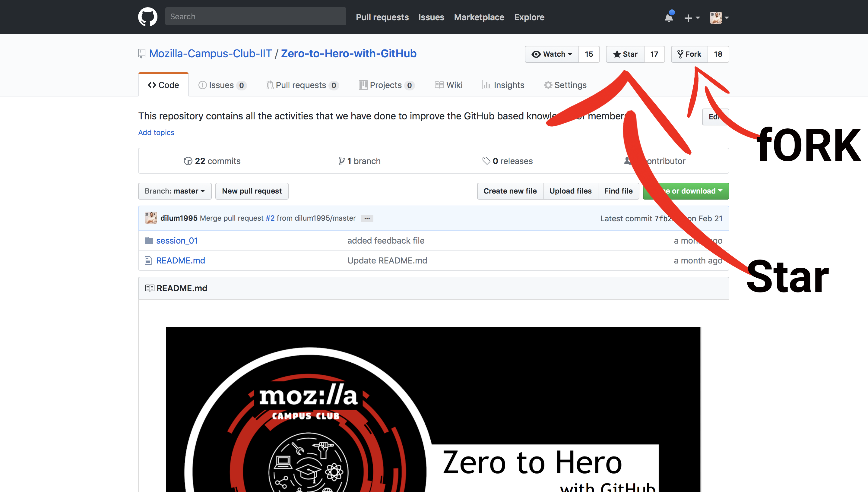
Task: Click the Settings gear icon
Action: pyautogui.click(x=548, y=85)
